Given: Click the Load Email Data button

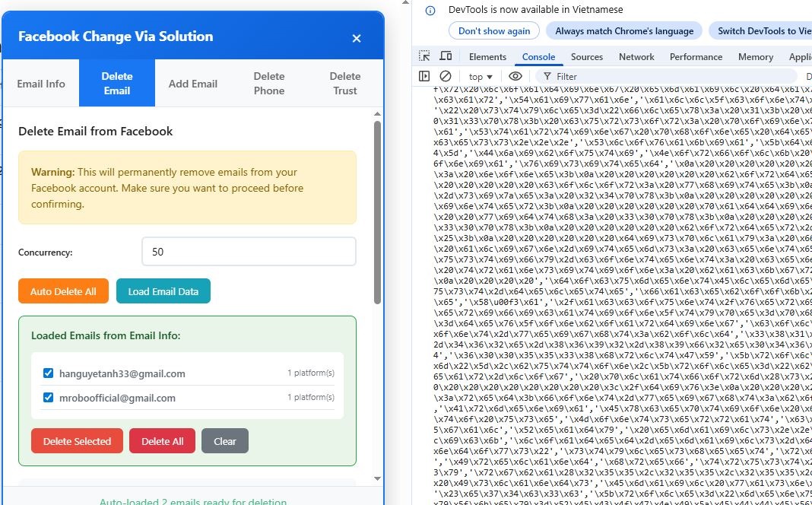Looking at the screenshot, I should (x=163, y=291).
